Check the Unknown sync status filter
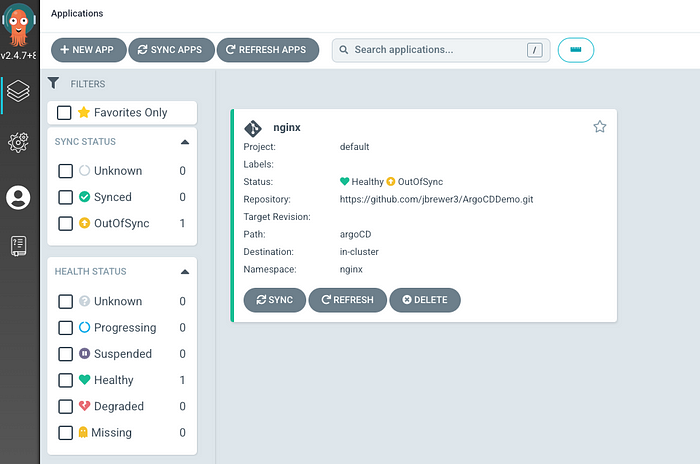This screenshot has height=464, width=700. coord(66,171)
